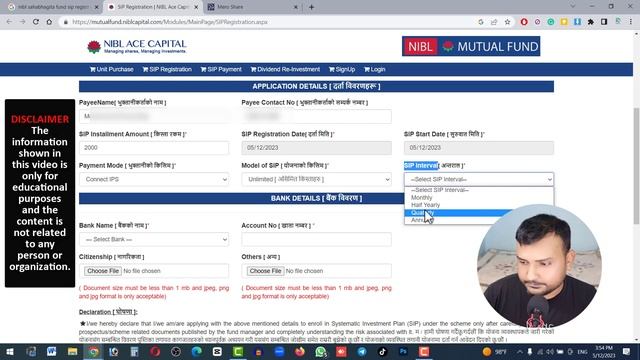Open File Explorer from the taskbar
Screen dimensions: 640x360
click(72, 351)
